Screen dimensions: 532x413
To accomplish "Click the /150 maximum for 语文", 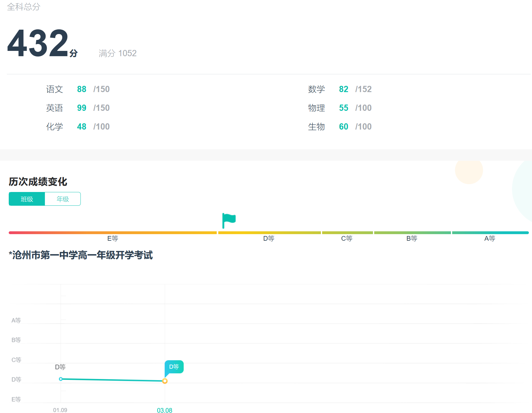I will pyautogui.click(x=102, y=89).
